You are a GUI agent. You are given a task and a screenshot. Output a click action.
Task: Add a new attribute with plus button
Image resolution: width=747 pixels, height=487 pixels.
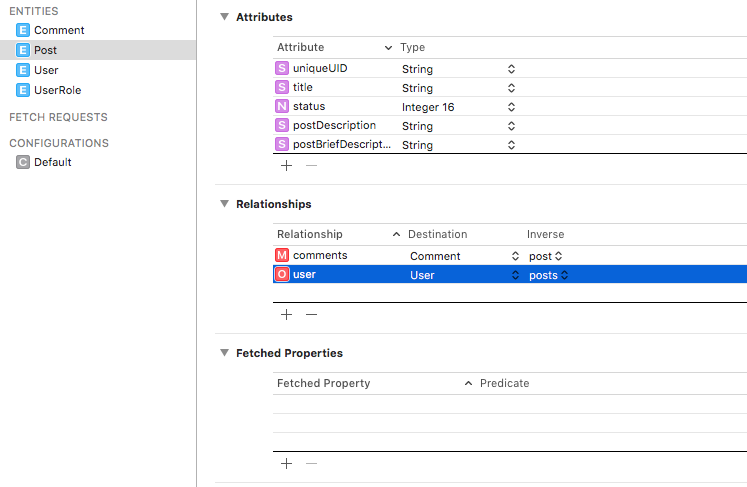(x=286, y=165)
